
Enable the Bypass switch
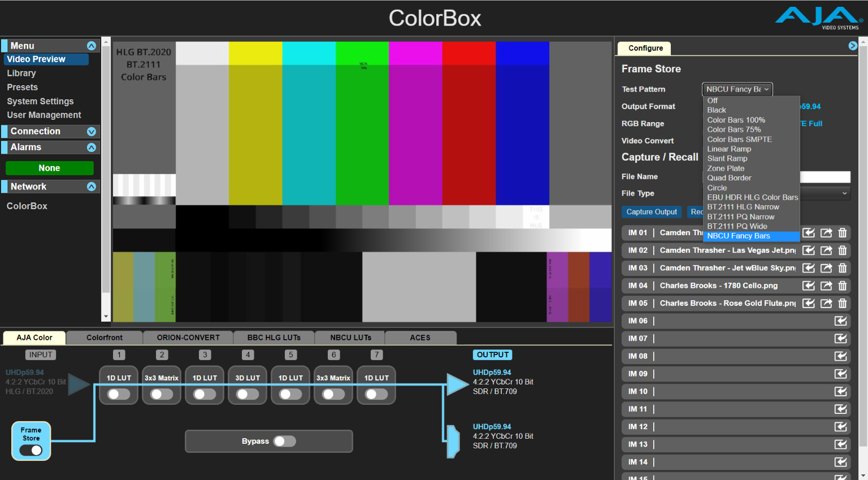(x=284, y=441)
